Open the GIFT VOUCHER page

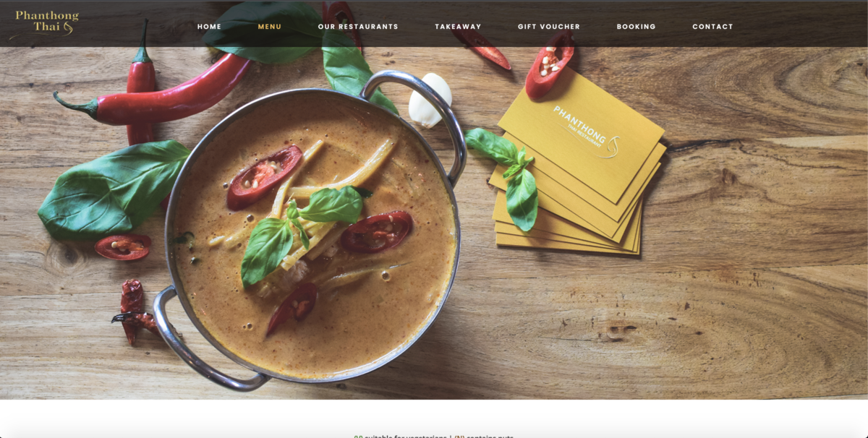click(549, 27)
